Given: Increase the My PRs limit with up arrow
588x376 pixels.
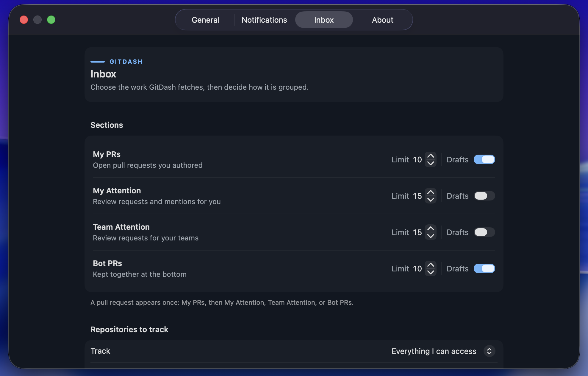Looking at the screenshot, I should pos(431,156).
